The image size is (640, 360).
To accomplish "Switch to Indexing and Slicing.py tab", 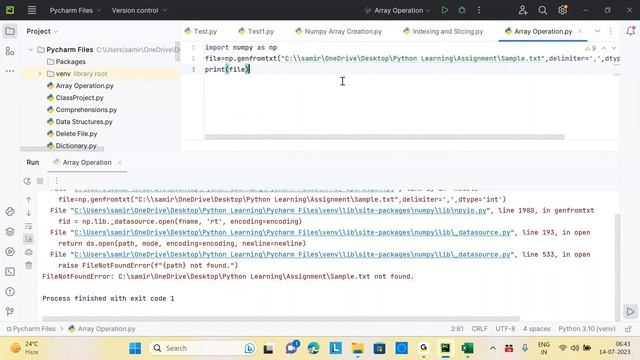I will point(443,31).
